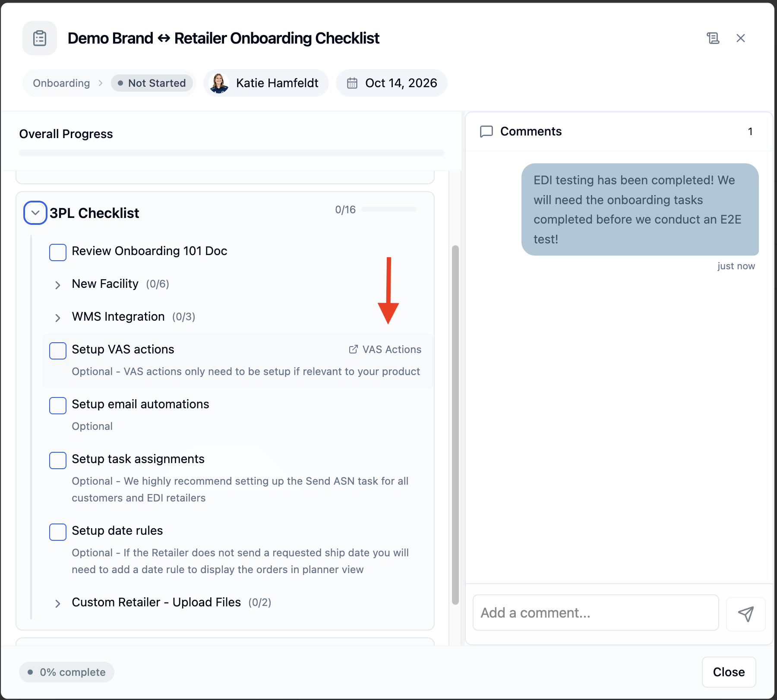This screenshot has height=700, width=777.
Task: Expand the New Facility group
Action: coord(57,285)
